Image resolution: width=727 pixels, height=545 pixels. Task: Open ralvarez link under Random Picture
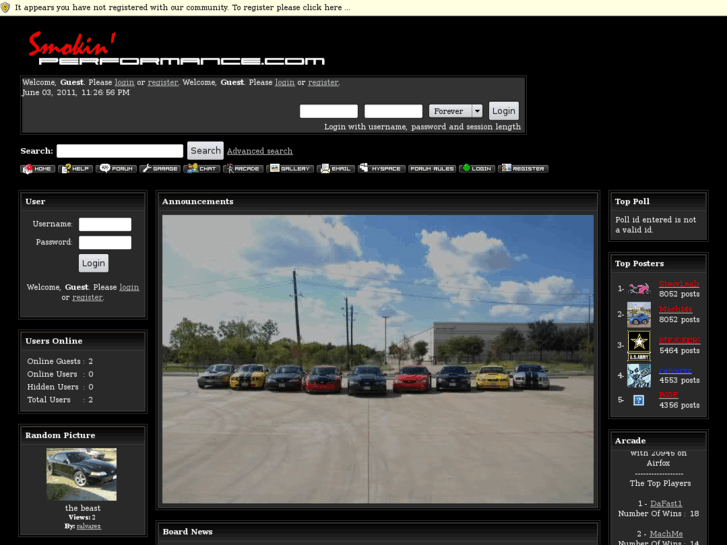coord(89,526)
